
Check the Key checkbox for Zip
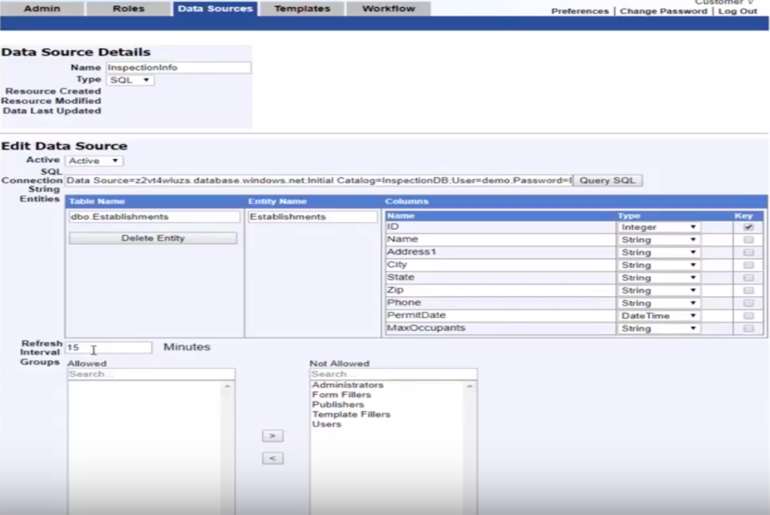748,291
